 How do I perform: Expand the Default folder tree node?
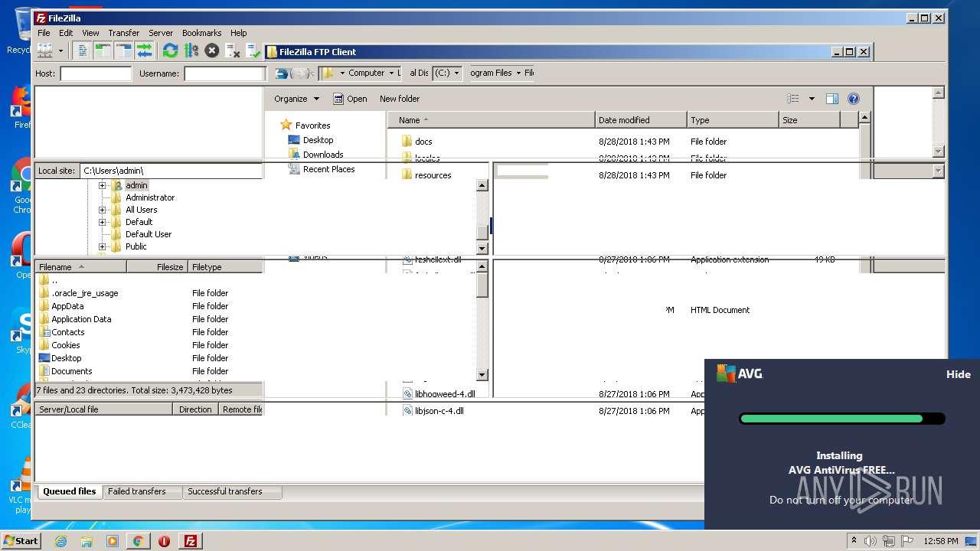coord(102,222)
